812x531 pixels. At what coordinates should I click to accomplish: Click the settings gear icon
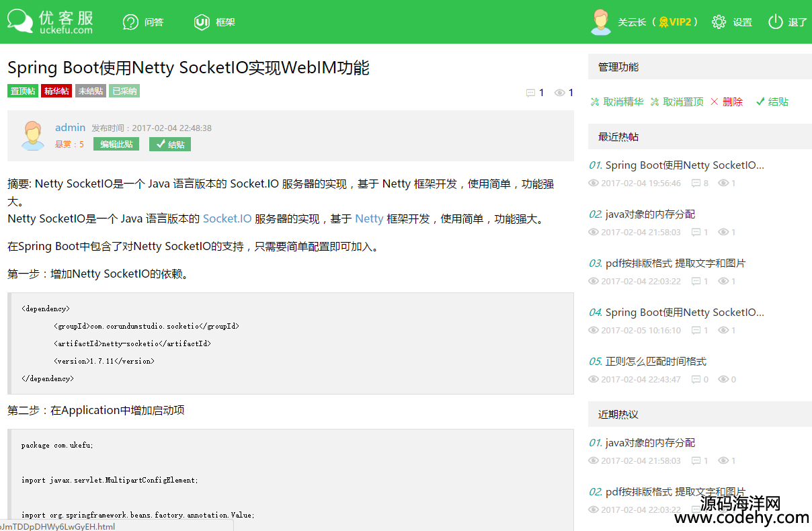point(719,22)
